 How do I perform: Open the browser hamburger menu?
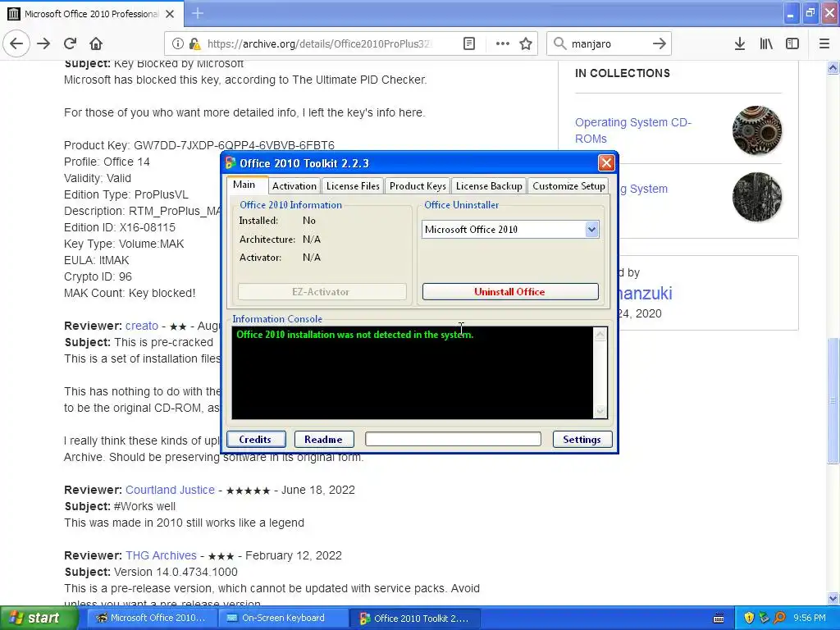(x=824, y=44)
